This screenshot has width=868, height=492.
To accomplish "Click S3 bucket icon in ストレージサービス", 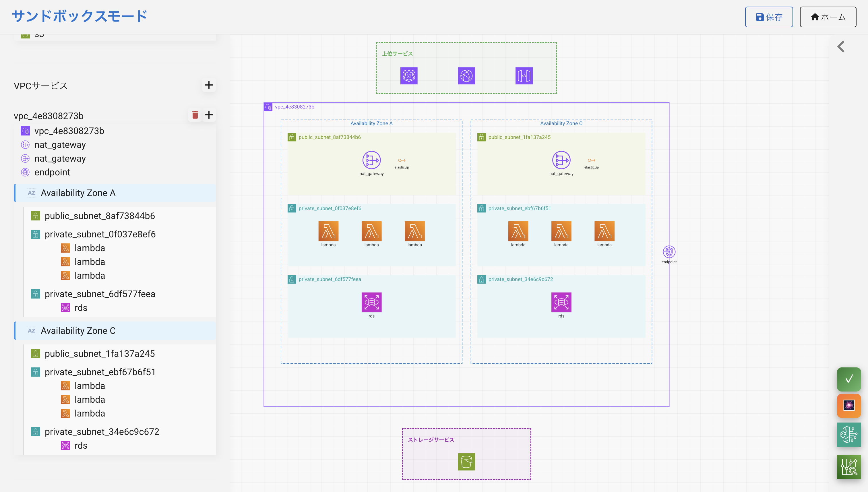I will pyautogui.click(x=466, y=462).
